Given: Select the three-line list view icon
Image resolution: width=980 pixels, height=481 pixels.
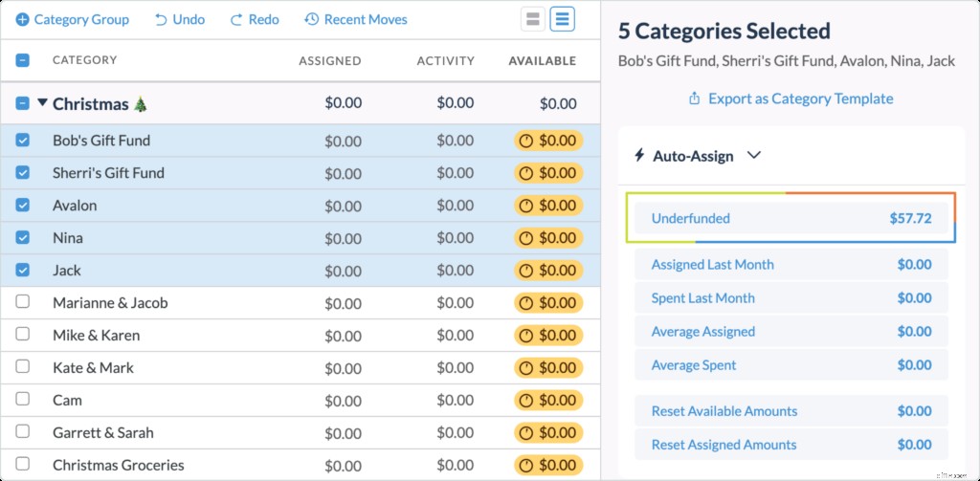Looking at the screenshot, I should (563, 19).
